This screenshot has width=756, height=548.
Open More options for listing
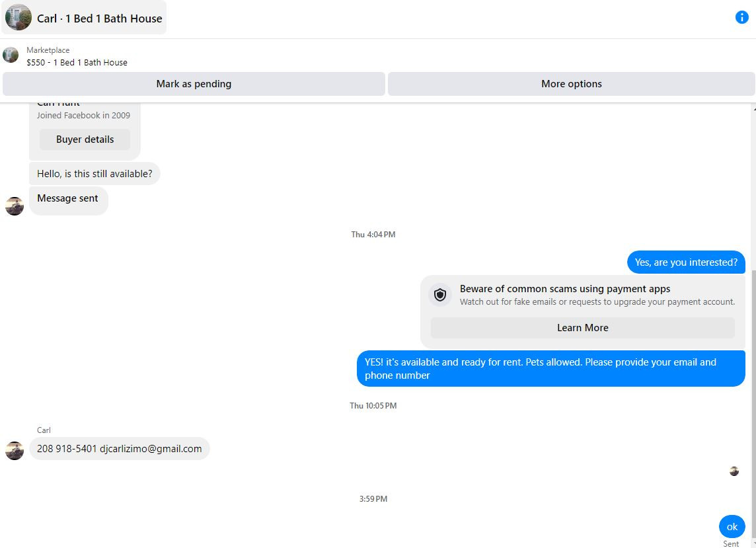tap(572, 84)
